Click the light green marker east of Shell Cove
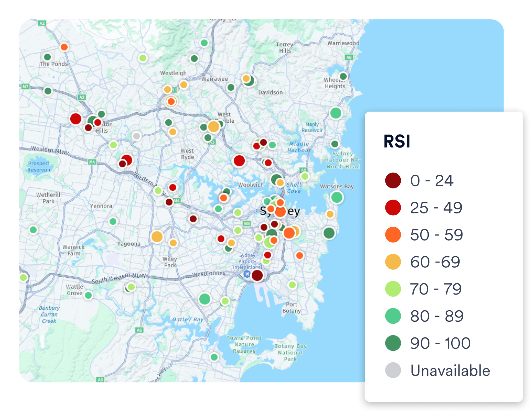The height and width of the screenshot is (413, 532). click(305, 176)
